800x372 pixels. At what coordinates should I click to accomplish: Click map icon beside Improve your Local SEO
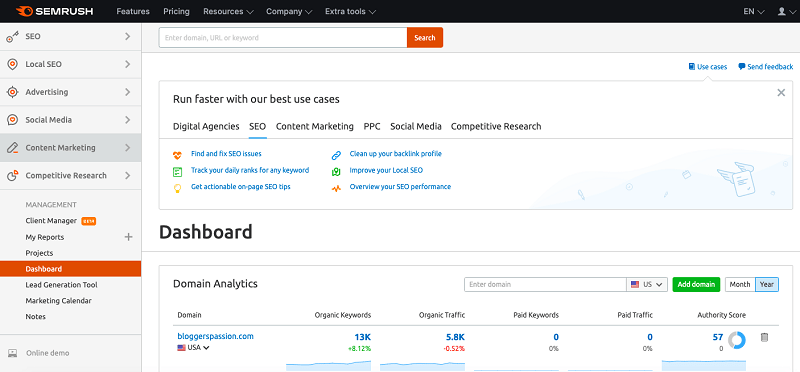(x=336, y=171)
